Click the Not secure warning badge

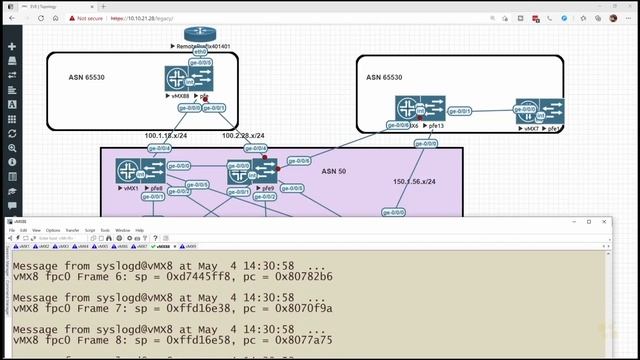[x=86, y=18]
